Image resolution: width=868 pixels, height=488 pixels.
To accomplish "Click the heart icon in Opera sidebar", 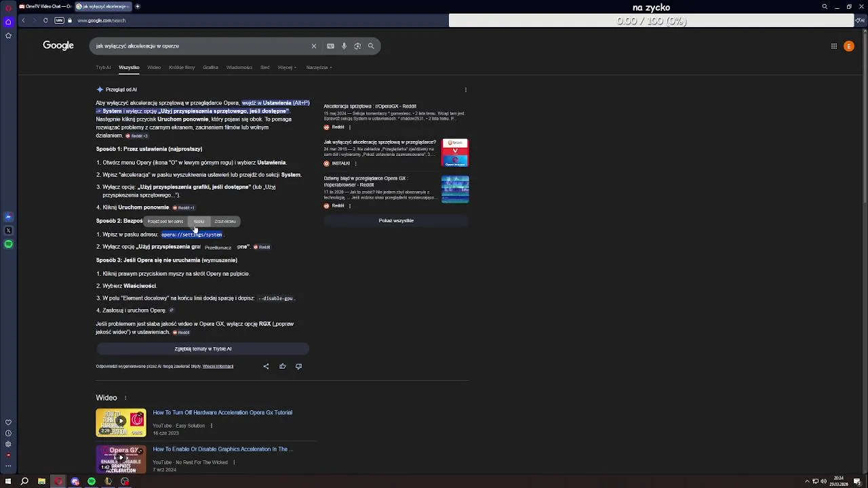I will coord(8,422).
